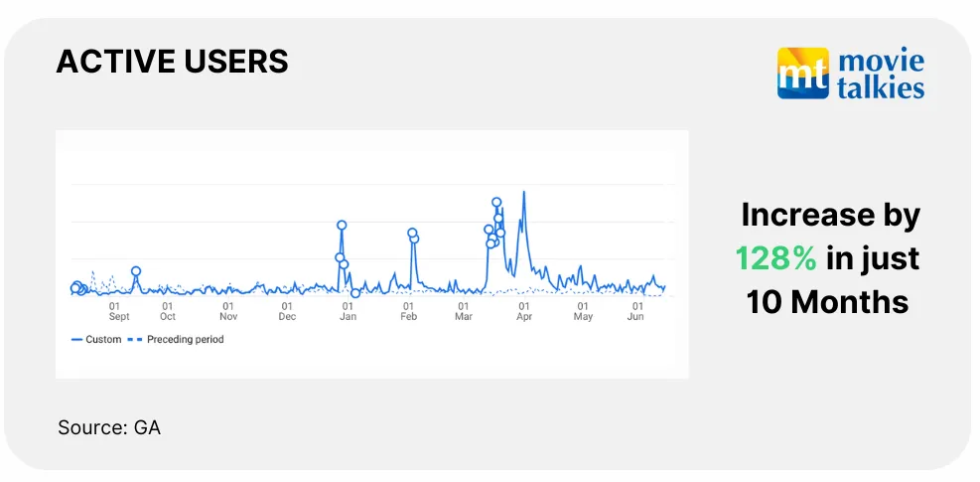Toggle the "Custom" series in the legend
The width and height of the screenshot is (980, 482).
[x=96, y=340]
